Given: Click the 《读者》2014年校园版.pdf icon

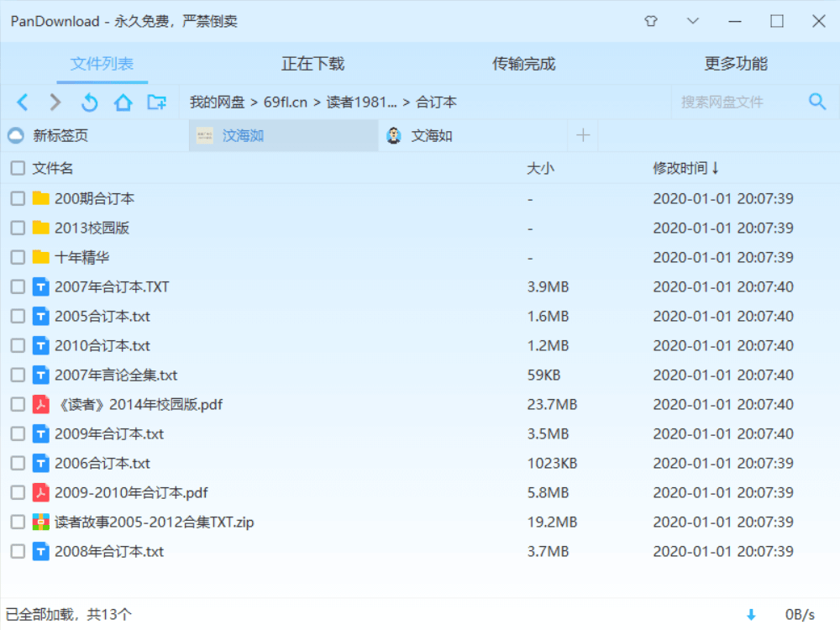Looking at the screenshot, I should (x=40, y=405).
